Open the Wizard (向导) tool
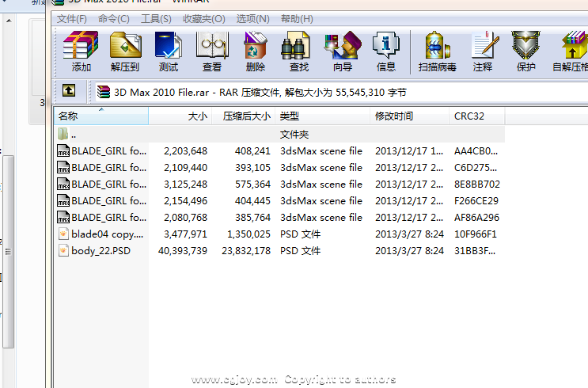This screenshot has height=388, width=588. click(343, 45)
